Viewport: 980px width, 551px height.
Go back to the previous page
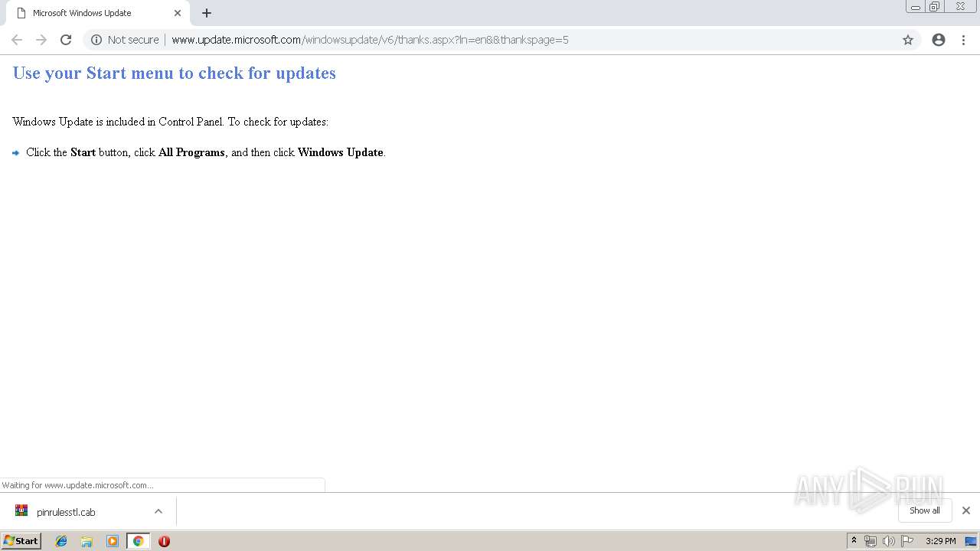(x=17, y=40)
